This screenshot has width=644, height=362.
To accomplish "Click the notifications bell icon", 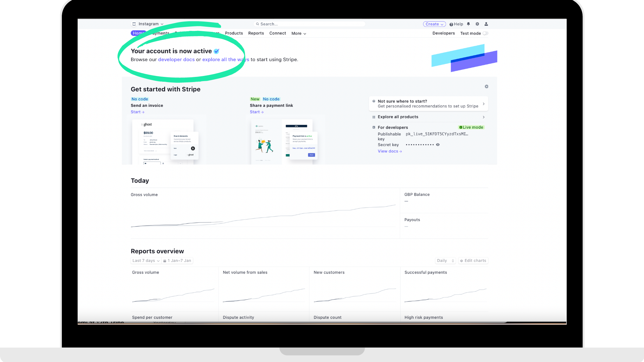I will [469, 24].
